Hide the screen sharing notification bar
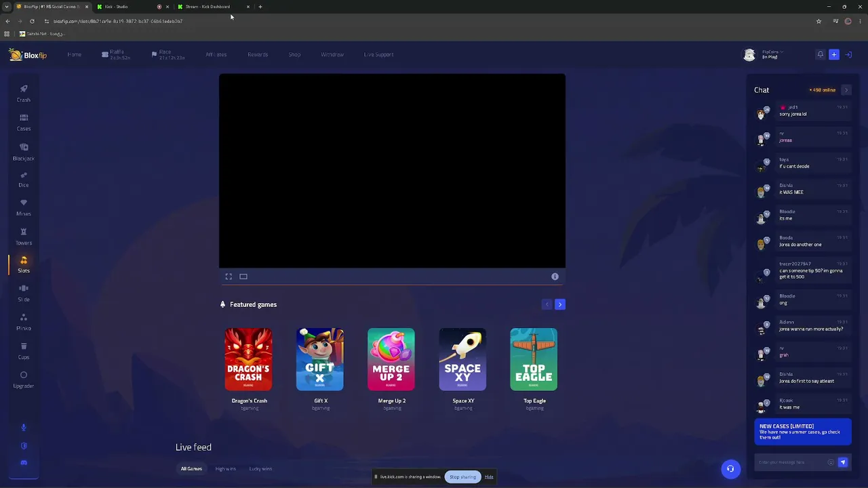The width and height of the screenshot is (868, 488). (x=489, y=476)
